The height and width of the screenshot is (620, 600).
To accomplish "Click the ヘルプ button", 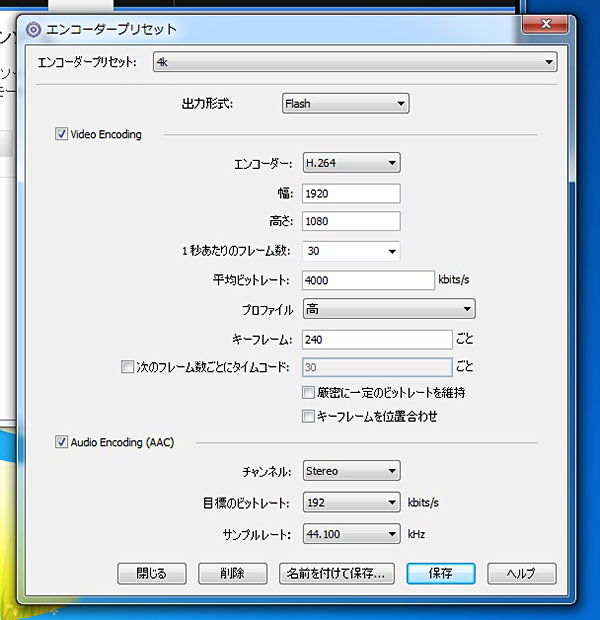I will [522, 573].
